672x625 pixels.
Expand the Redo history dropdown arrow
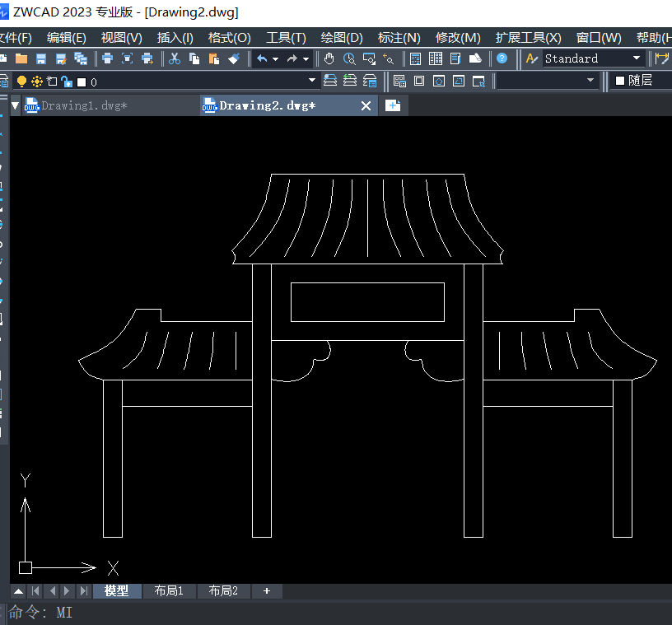point(306,59)
